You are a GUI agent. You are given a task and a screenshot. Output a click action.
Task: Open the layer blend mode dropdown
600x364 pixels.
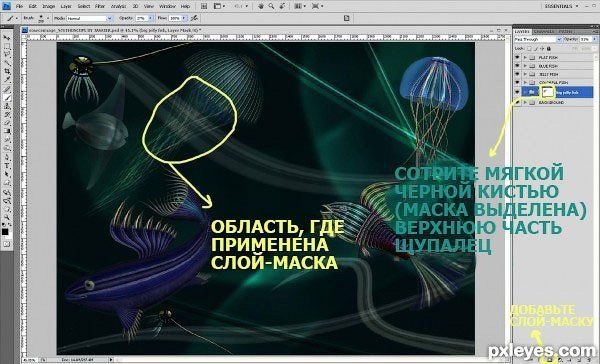(x=538, y=39)
